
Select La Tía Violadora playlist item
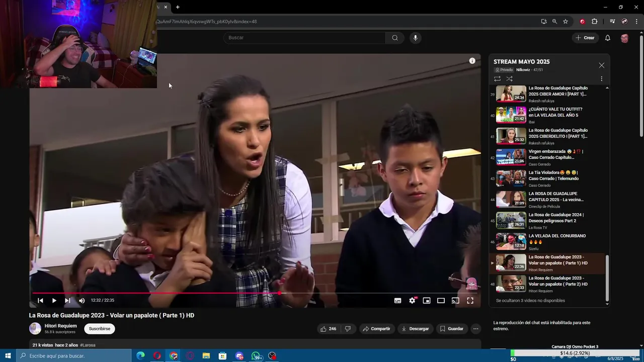tap(548, 178)
